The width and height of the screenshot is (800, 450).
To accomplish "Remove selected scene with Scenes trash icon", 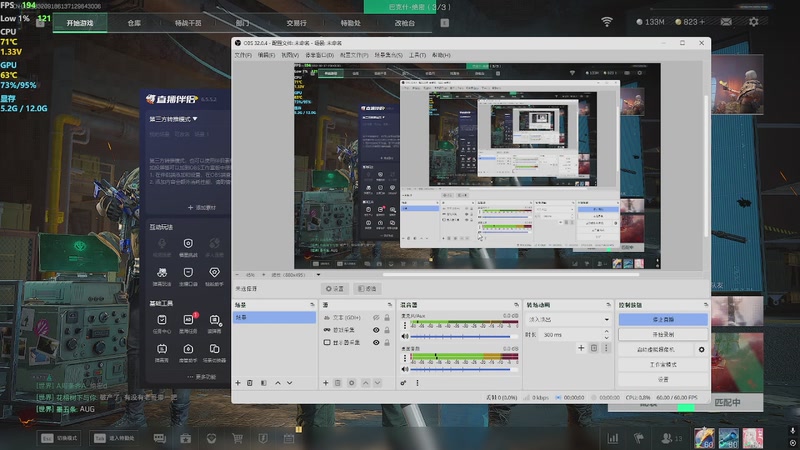I will pos(250,383).
